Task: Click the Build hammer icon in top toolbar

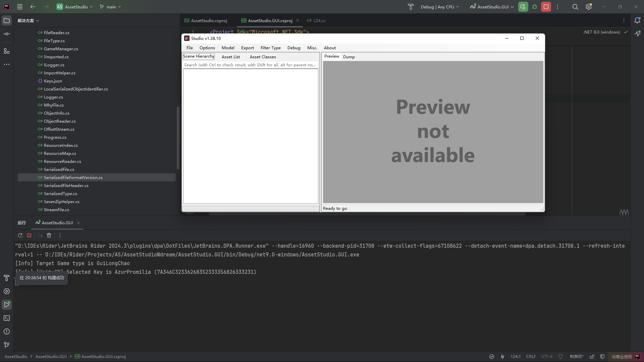Action: [x=411, y=7]
